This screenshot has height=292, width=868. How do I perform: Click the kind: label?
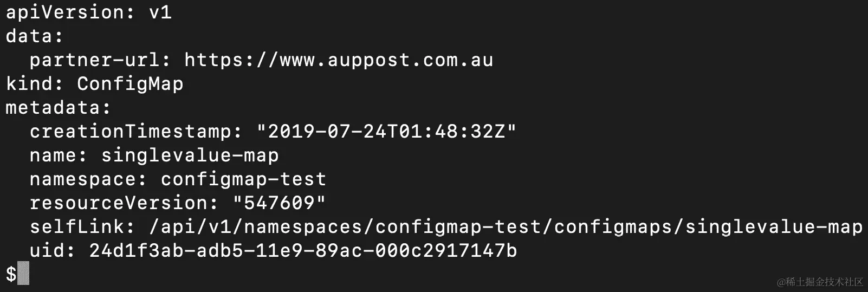[x=35, y=83]
